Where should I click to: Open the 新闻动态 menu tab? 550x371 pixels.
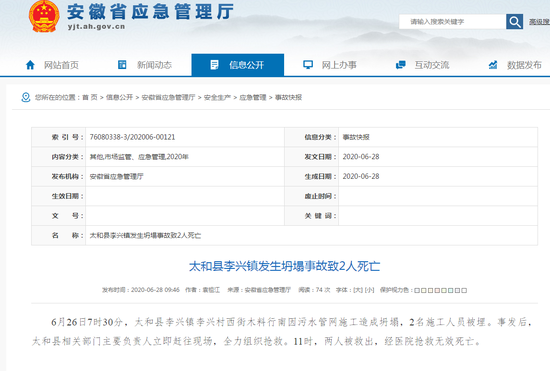point(145,65)
